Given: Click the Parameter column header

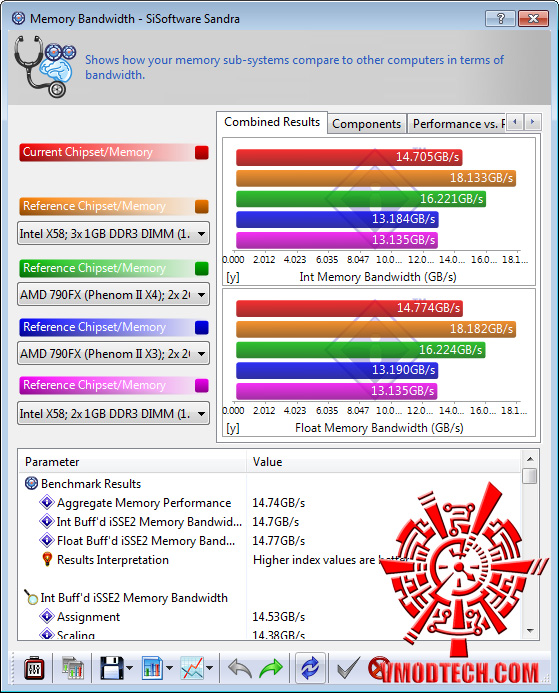Looking at the screenshot, I should tap(133, 462).
